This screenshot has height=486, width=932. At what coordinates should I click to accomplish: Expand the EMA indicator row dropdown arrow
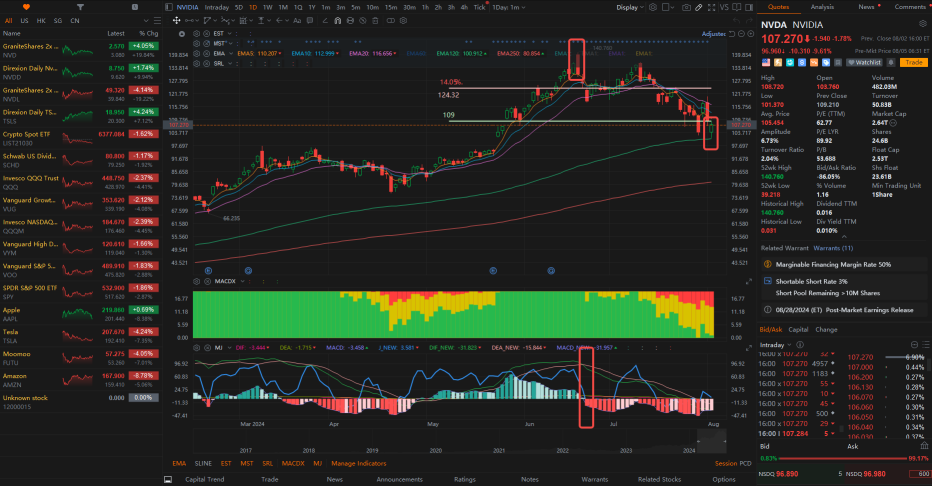pos(229,53)
